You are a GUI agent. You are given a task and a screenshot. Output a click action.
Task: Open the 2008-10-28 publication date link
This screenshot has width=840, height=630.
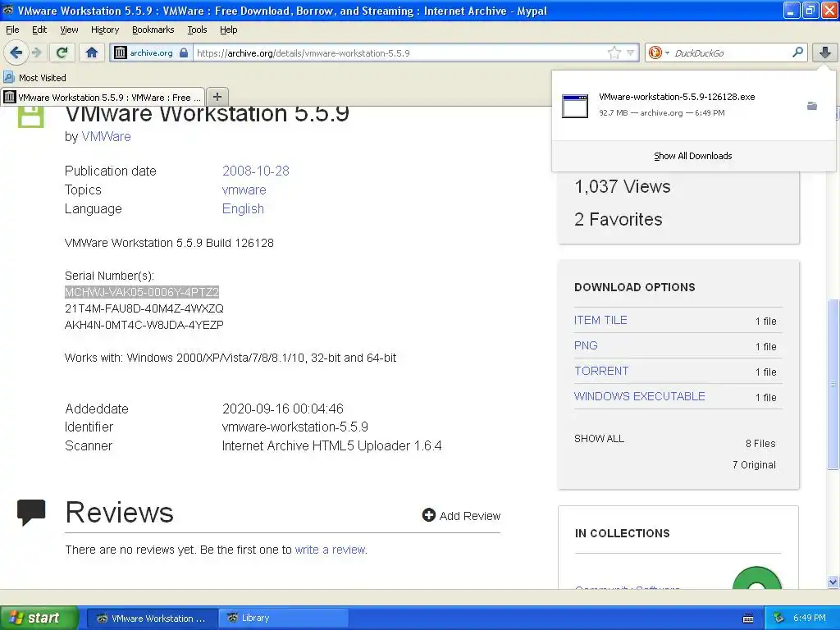[256, 171]
